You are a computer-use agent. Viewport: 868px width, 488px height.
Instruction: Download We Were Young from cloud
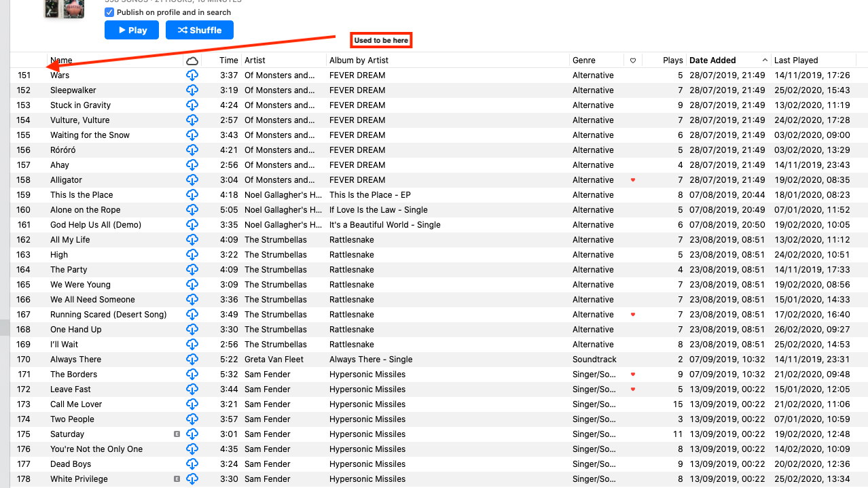click(192, 285)
